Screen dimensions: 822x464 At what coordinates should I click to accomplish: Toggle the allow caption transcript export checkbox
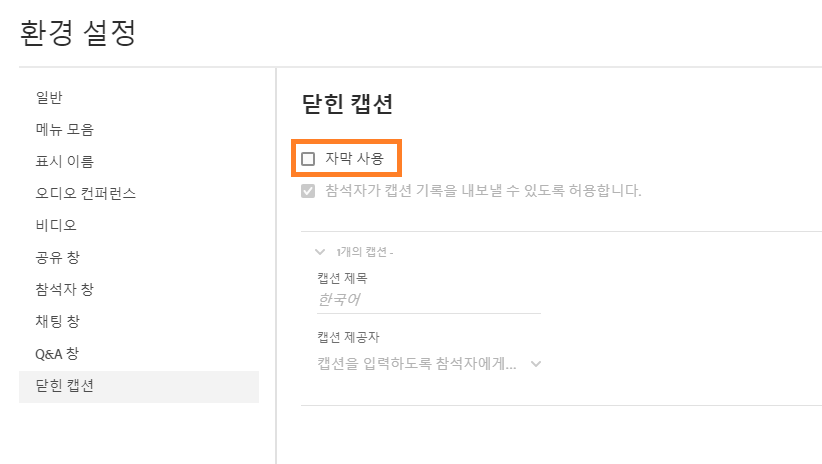tap(308, 190)
